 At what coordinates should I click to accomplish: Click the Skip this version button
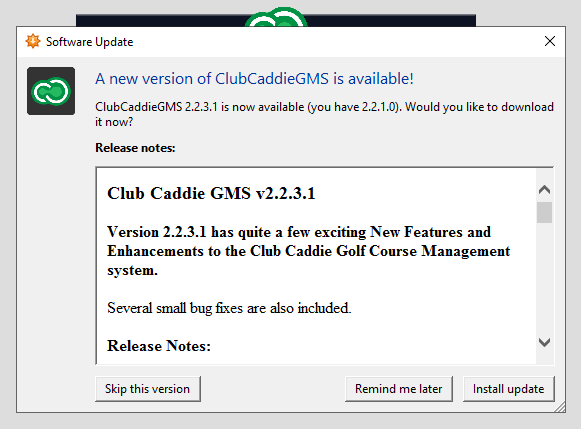coord(148,389)
